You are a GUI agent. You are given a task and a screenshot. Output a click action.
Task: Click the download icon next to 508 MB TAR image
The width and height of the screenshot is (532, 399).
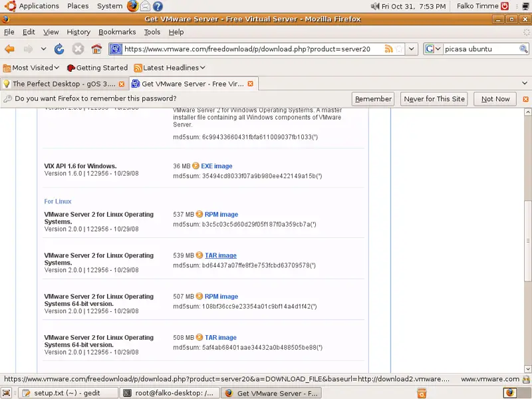point(199,337)
